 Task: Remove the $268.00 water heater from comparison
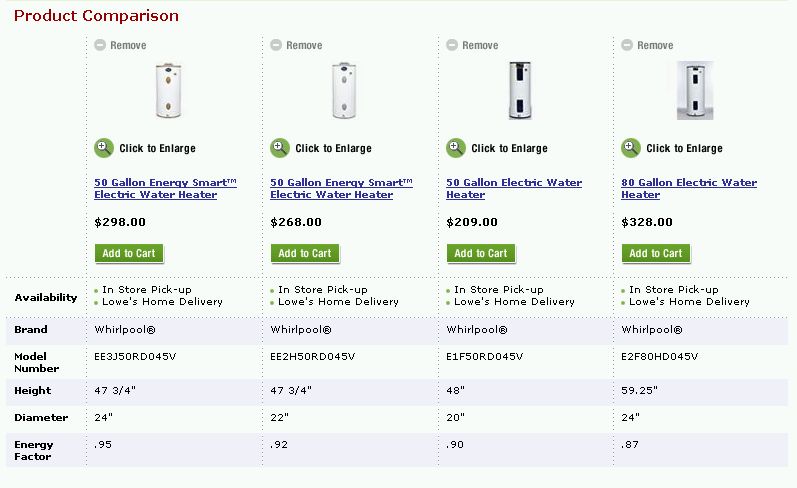(276, 45)
